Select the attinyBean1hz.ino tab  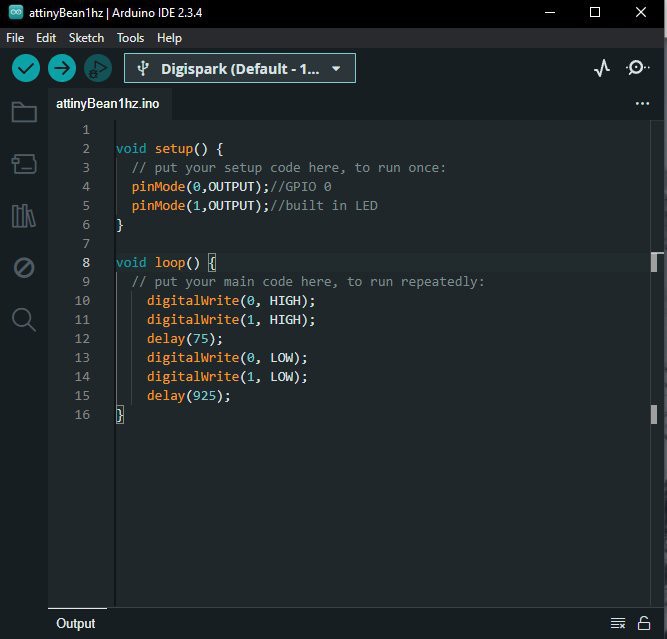tap(108, 103)
